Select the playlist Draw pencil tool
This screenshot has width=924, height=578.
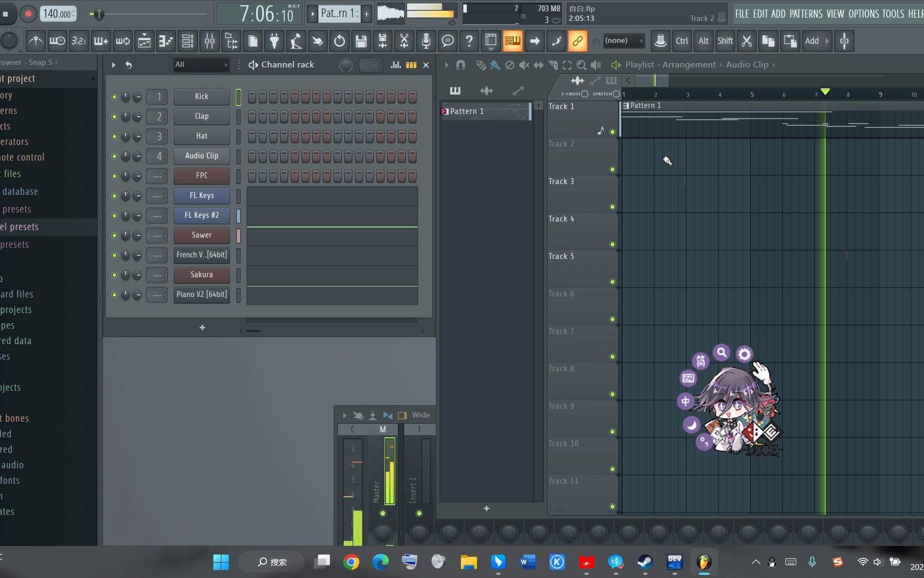point(481,65)
